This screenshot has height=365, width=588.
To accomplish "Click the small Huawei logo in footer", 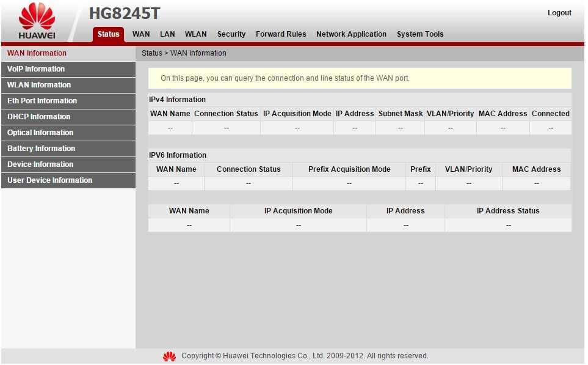I will pos(170,356).
